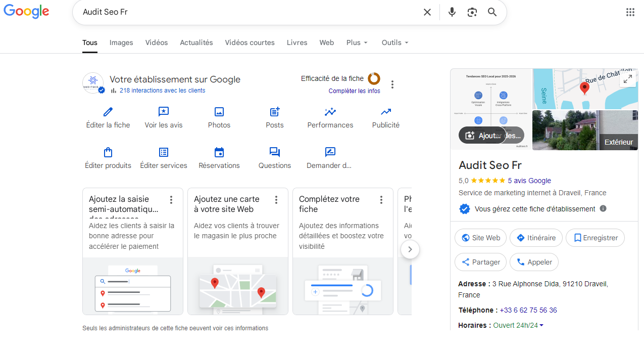Open the Google apps grid
Image resolution: width=644 pixels, height=349 pixels.
pos(629,12)
